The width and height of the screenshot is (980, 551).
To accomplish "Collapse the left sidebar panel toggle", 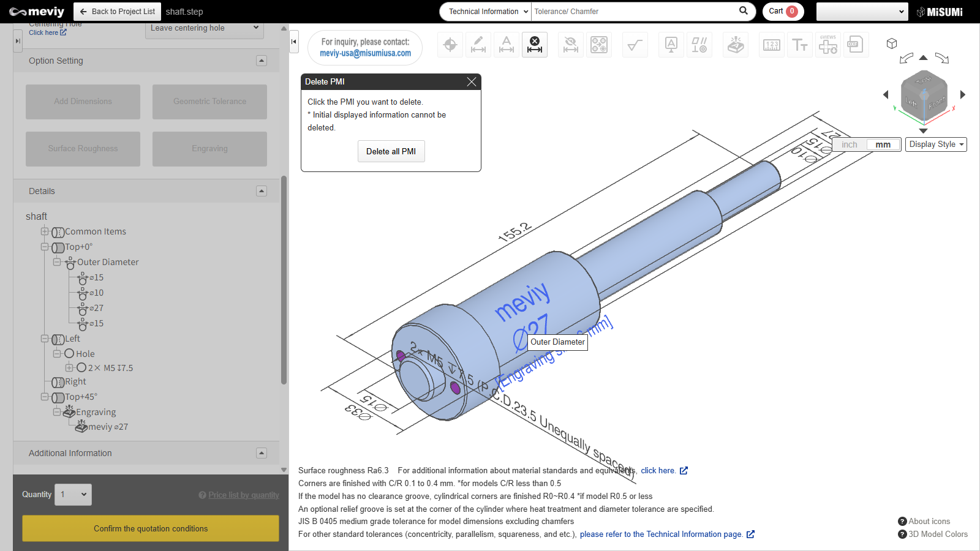I will pyautogui.click(x=294, y=42).
